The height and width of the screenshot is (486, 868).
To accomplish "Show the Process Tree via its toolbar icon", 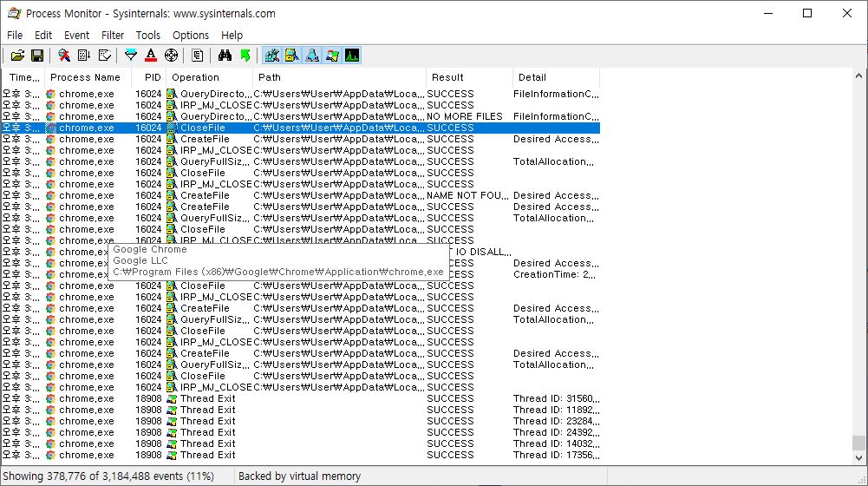I will pos(198,56).
